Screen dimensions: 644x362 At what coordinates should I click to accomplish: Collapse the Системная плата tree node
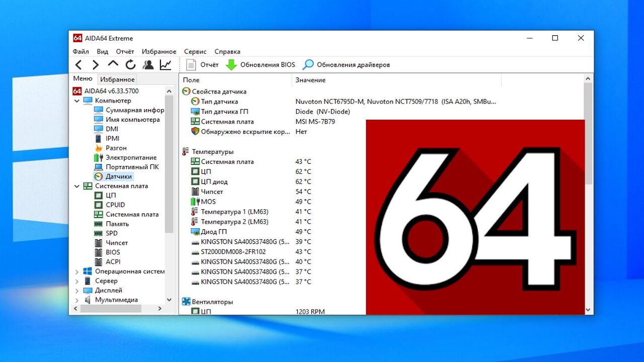pyautogui.click(x=77, y=186)
